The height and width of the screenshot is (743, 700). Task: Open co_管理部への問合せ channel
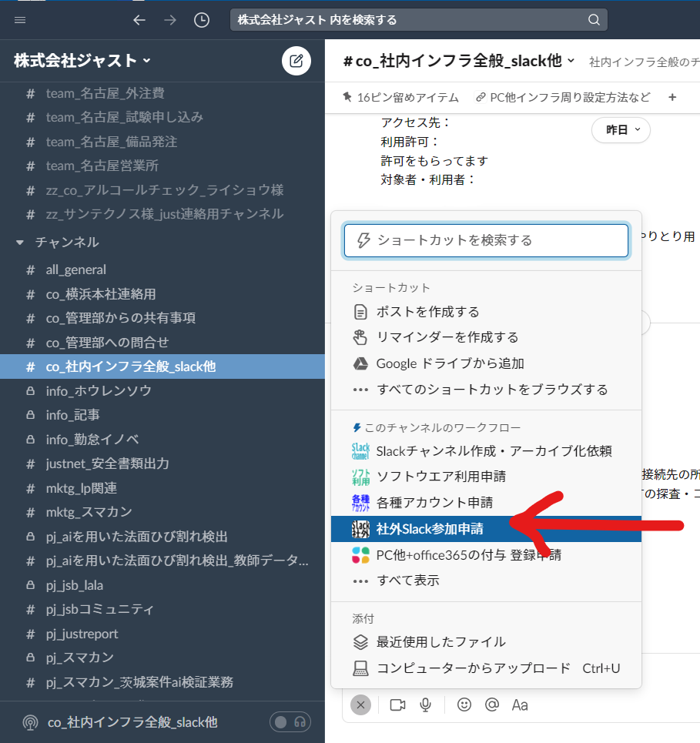[162, 343]
